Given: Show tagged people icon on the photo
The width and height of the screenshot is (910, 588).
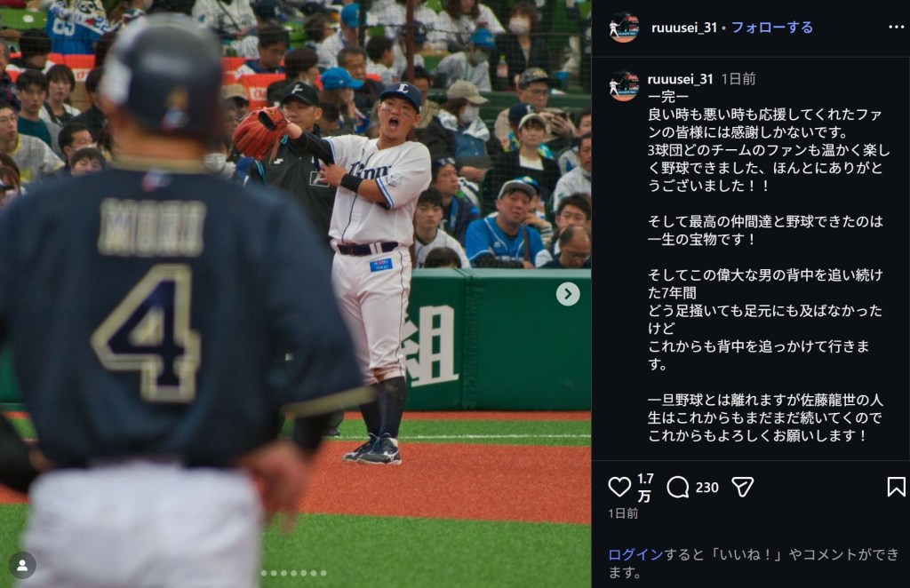Looking at the screenshot, I should pos(22,566).
